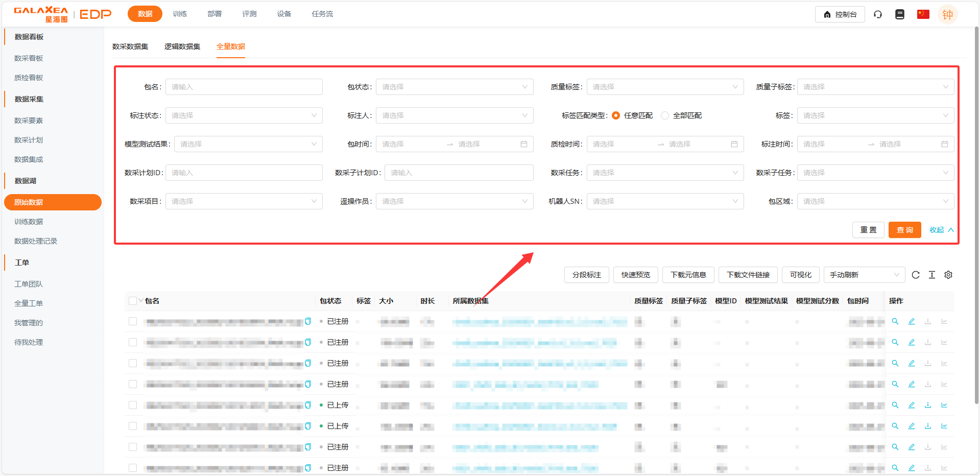
Task: Click the Chinese flag language icon
Action: 923,14
